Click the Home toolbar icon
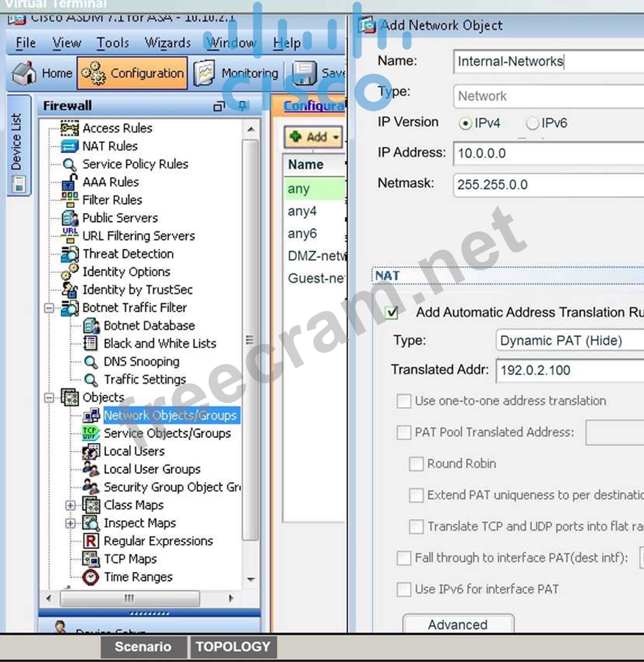This screenshot has height=662, width=644. click(x=25, y=73)
